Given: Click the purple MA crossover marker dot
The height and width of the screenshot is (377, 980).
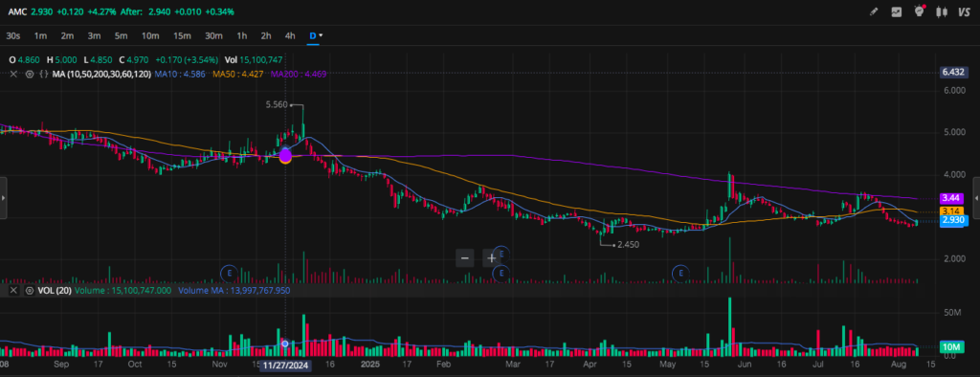Looking at the screenshot, I should (x=285, y=156).
